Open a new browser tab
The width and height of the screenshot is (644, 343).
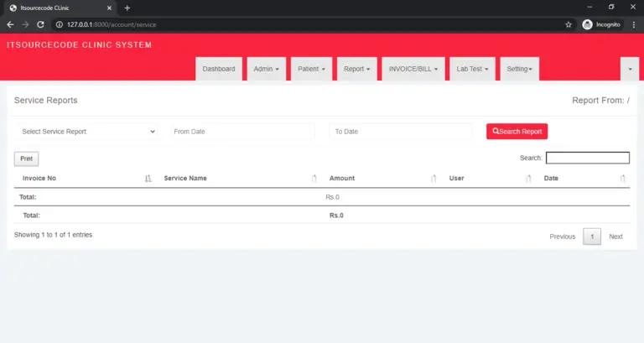pyautogui.click(x=127, y=8)
